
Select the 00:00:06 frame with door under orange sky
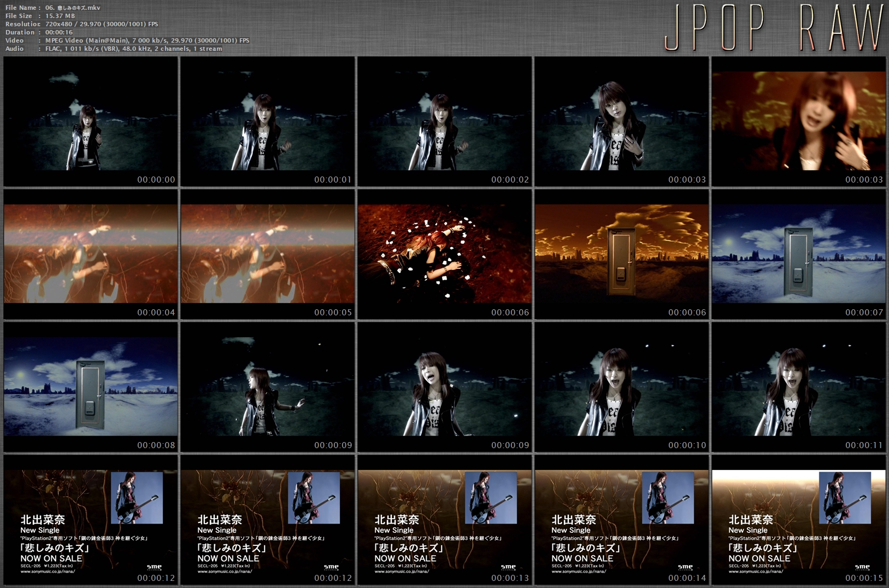[x=622, y=254]
